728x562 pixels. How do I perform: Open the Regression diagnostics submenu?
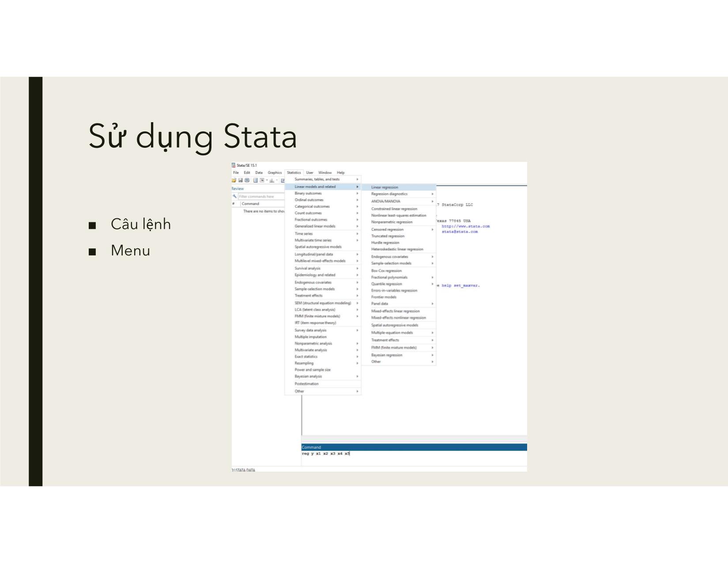pos(399,194)
